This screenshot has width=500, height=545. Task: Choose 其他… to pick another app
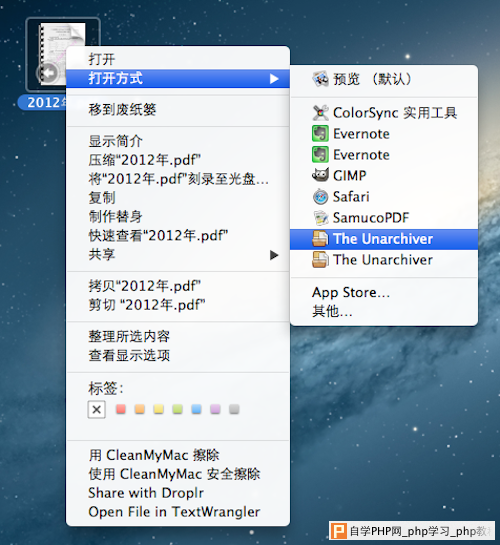(332, 311)
